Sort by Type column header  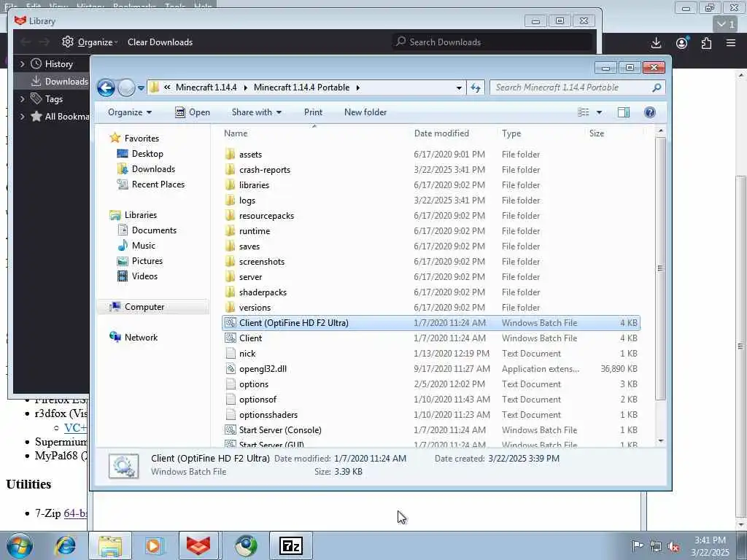(x=511, y=133)
